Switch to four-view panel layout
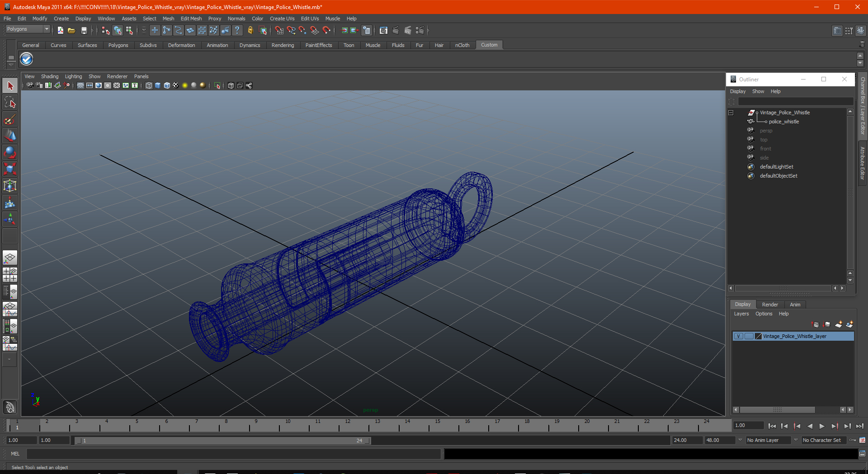Screen dimensions: 868x474 coord(10,275)
